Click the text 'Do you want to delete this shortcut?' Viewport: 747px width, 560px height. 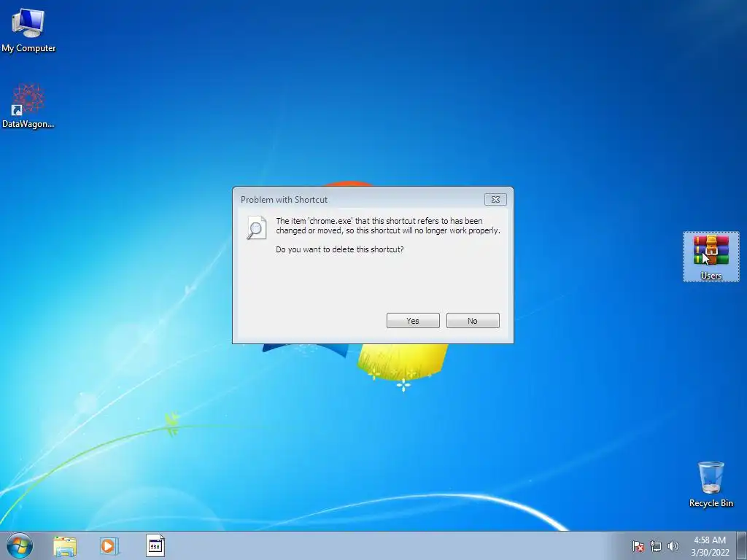(x=340, y=249)
